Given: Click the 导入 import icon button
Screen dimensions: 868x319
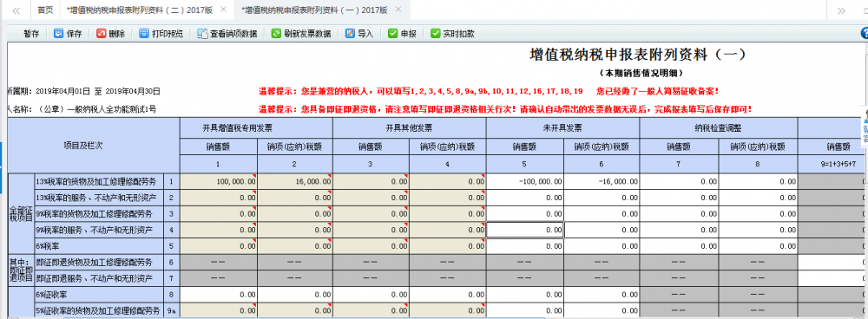Looking at the screenshot, I should tap(359, 34).
